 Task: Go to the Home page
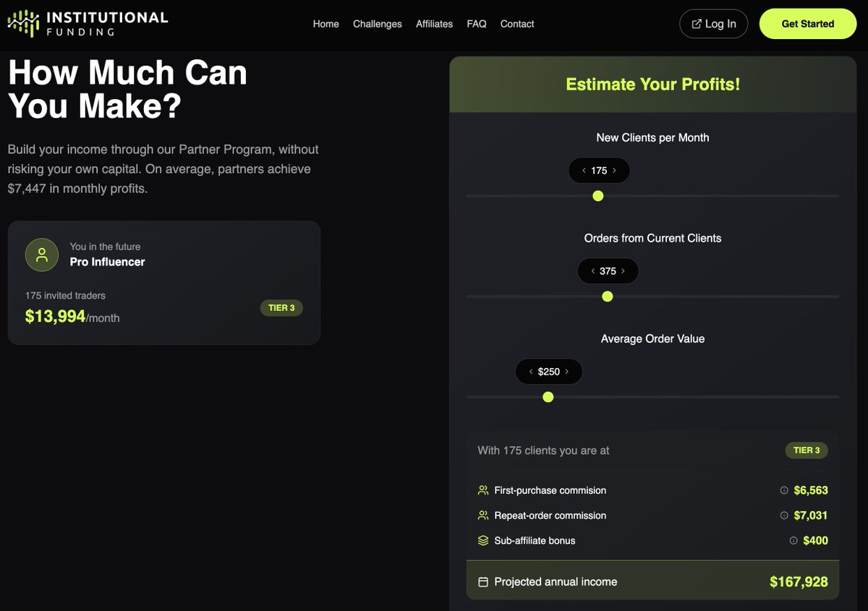(325, 24)
